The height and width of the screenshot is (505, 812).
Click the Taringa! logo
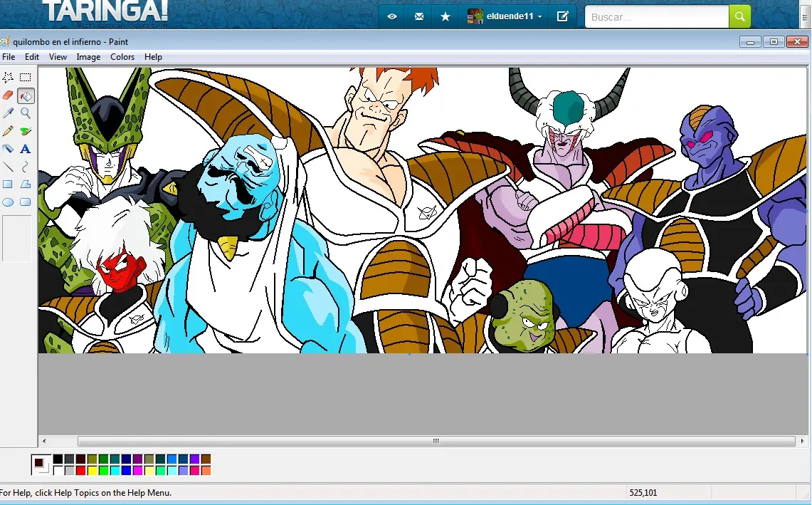pos(105,12)
